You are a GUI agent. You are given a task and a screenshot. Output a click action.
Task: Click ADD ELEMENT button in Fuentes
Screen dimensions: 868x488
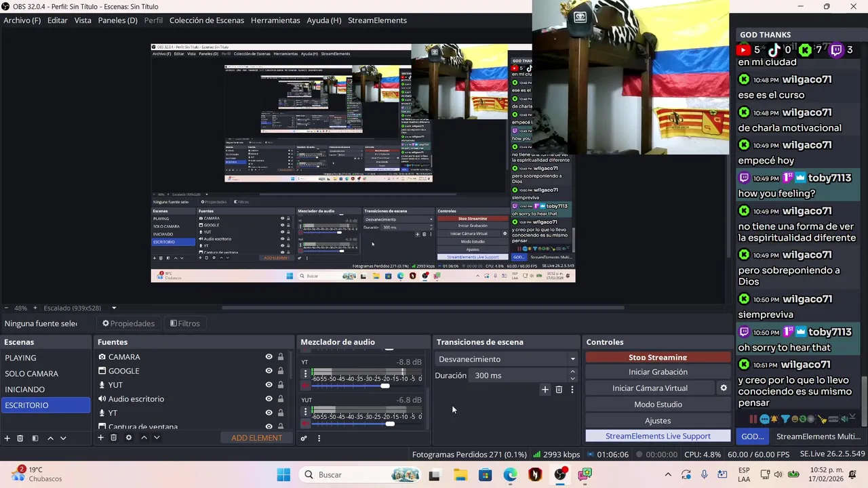256,438
